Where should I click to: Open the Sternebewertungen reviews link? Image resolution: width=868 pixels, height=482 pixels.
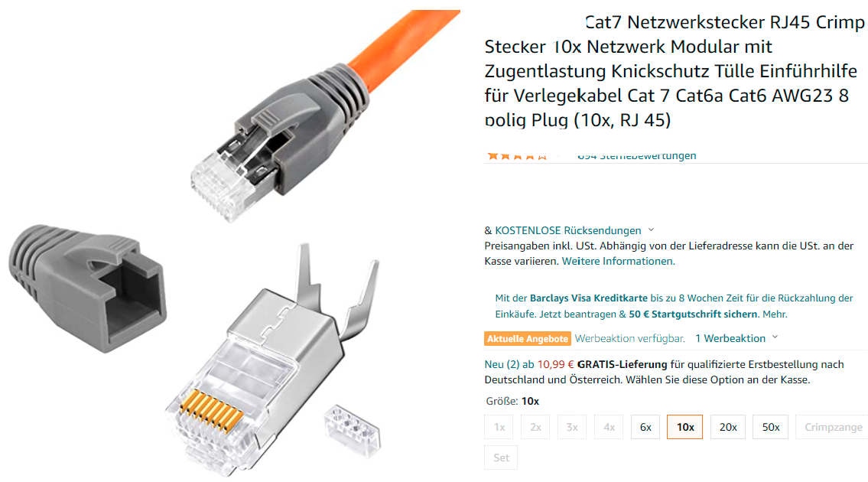(x=636, y=156)
